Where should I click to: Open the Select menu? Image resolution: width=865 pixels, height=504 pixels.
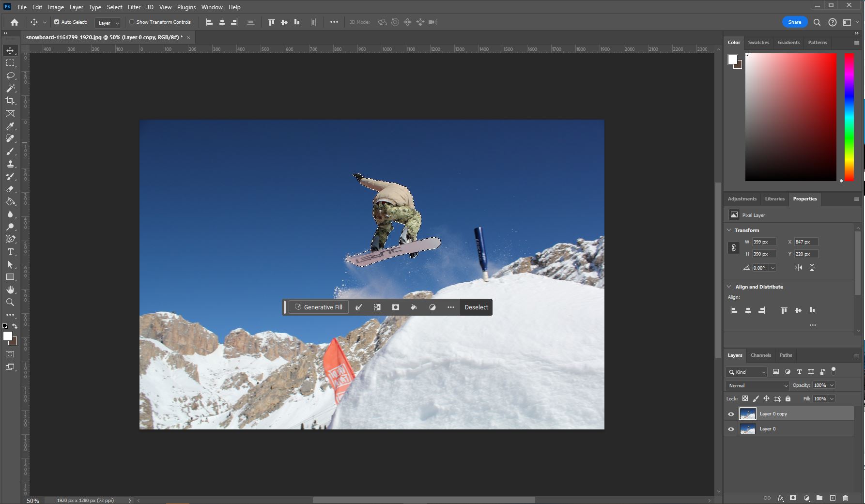pyautogui.click(x=114, y=7)
